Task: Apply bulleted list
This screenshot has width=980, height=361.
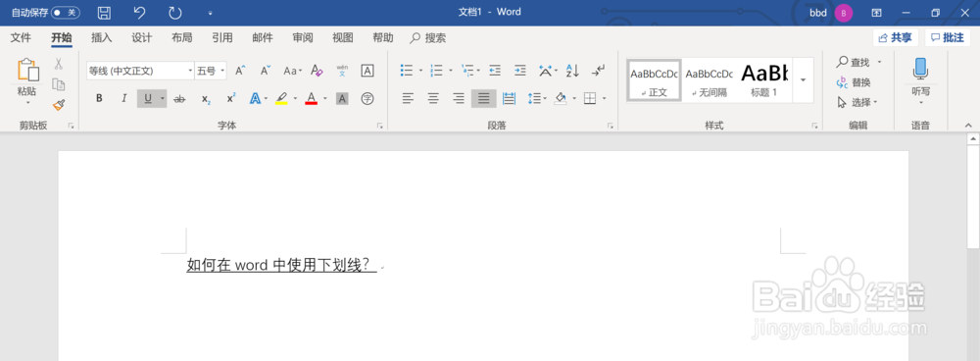Action: click(x=407, y=70)
